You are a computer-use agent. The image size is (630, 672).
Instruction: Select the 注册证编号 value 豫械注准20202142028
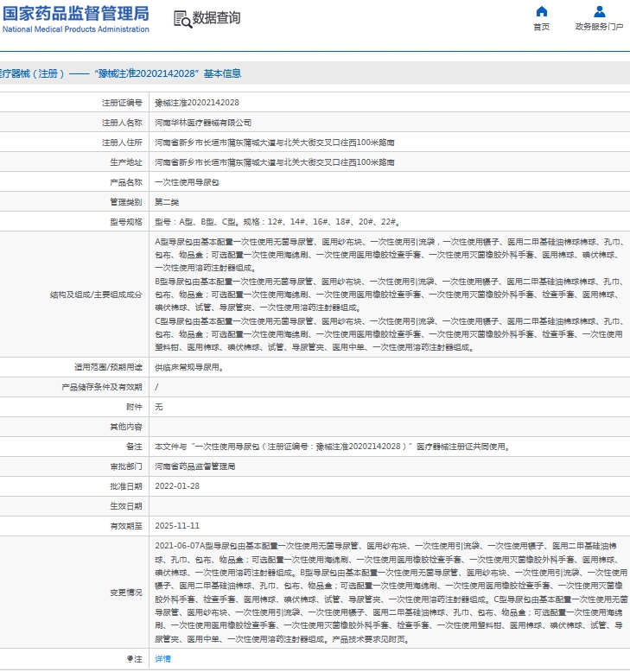click(x=197, y=103)
